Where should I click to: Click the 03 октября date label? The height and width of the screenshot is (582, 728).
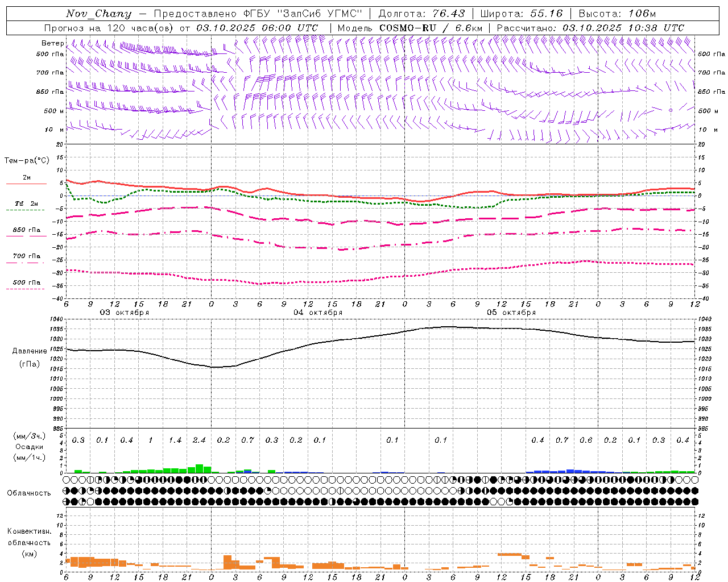pyautogui.click(x=125, y=313)
